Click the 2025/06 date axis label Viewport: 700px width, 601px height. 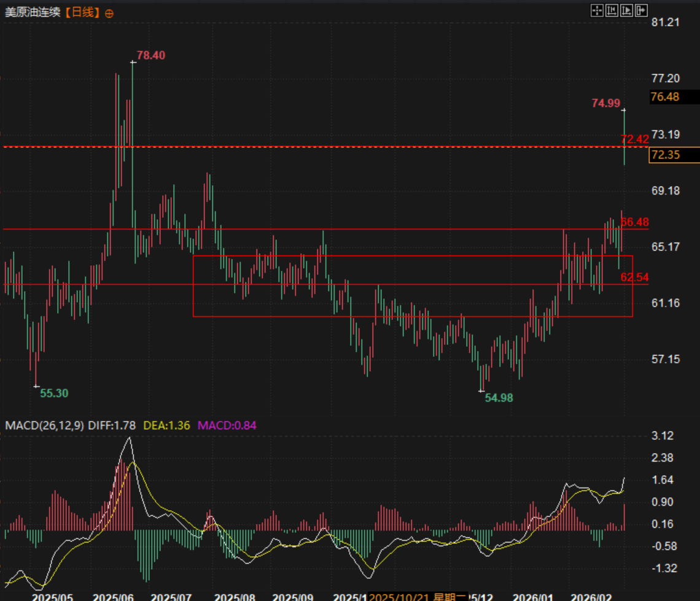(113, 597)
